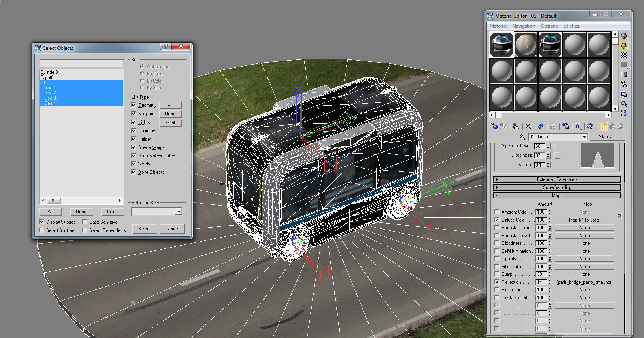Click Reflection paris_bridge_pano_small.hdr map button
This screenshot has height=338, width=644.
[x=584, y=282]
